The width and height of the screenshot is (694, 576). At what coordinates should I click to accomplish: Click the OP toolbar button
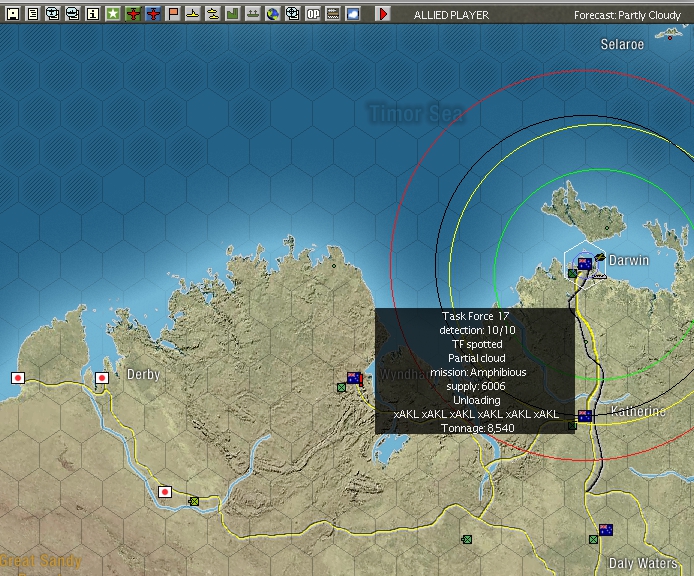pyautogui.click(x=313, y=14)
